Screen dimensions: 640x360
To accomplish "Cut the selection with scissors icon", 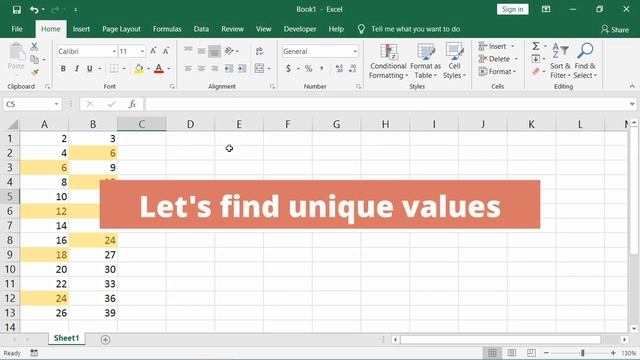I will coord(34,46).
